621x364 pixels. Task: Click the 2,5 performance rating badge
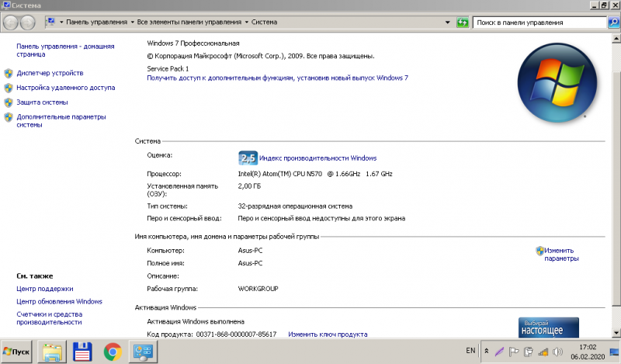point(248,158)
